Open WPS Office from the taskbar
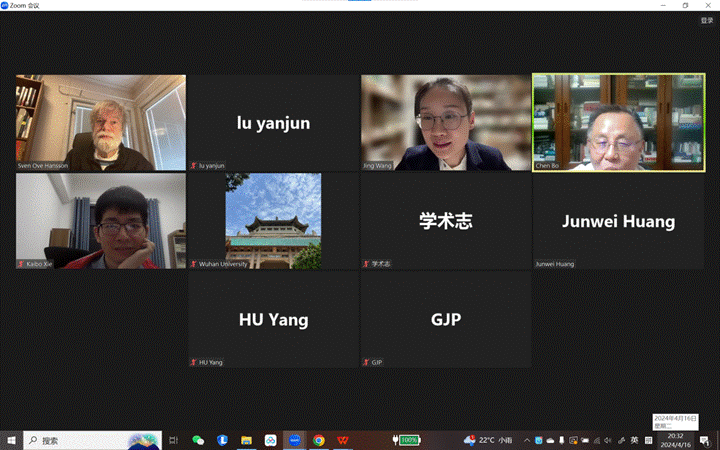 343,440
